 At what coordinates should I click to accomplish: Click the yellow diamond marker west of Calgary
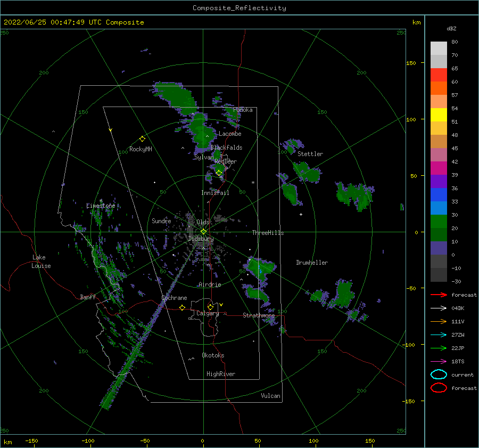pos(182,307)
